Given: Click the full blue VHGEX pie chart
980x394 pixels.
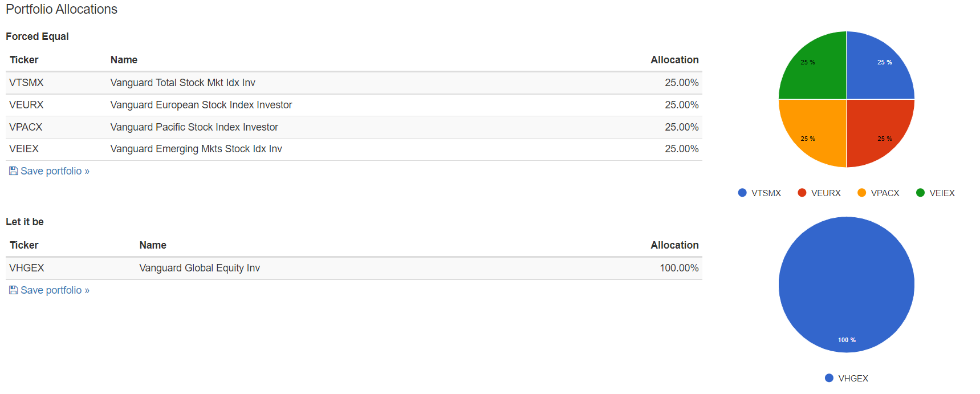Looking at the screenshot, I should tap(847, 285).
